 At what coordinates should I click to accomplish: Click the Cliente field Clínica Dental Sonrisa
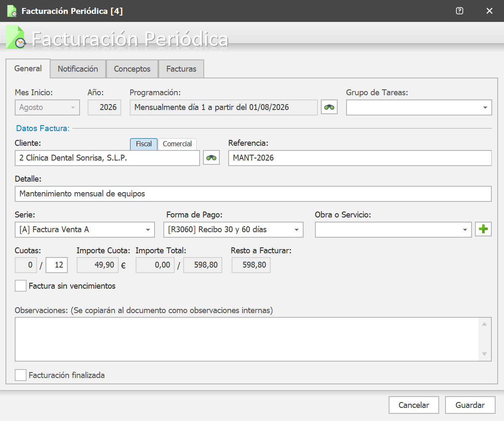tap(107, 158)
